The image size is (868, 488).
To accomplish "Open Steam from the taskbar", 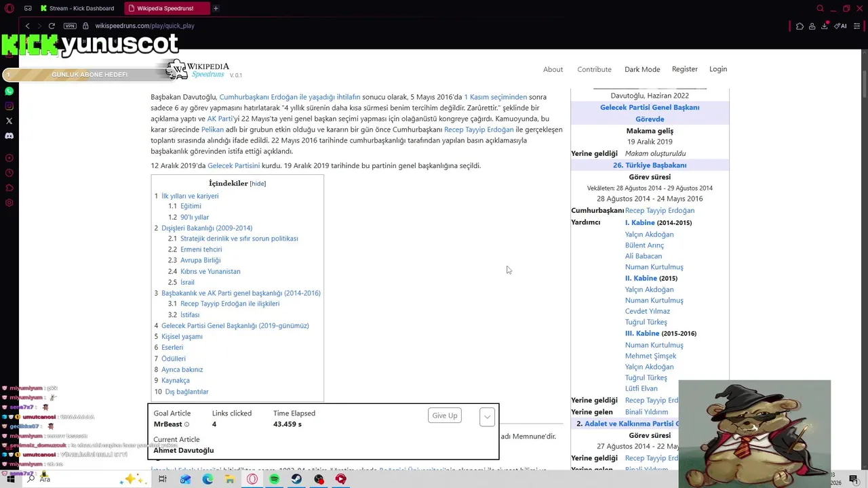I will pos(296,479).
